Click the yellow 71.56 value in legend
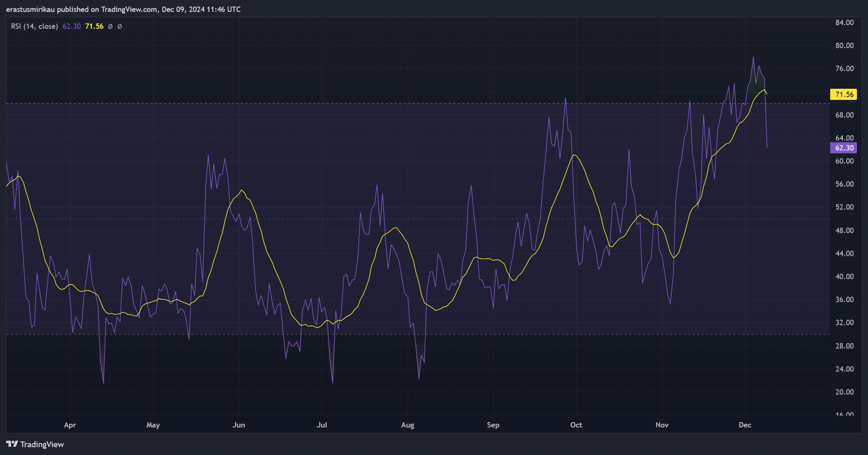The image size is (868, 455). click(x=94, y=26)
